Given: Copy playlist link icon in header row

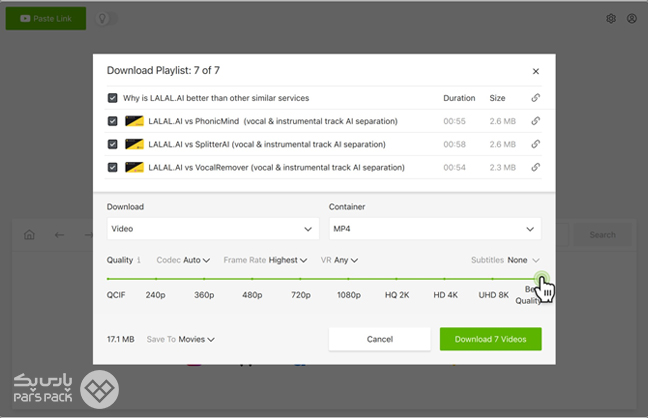Looking at the screenshot, I should tap(536, 98).
